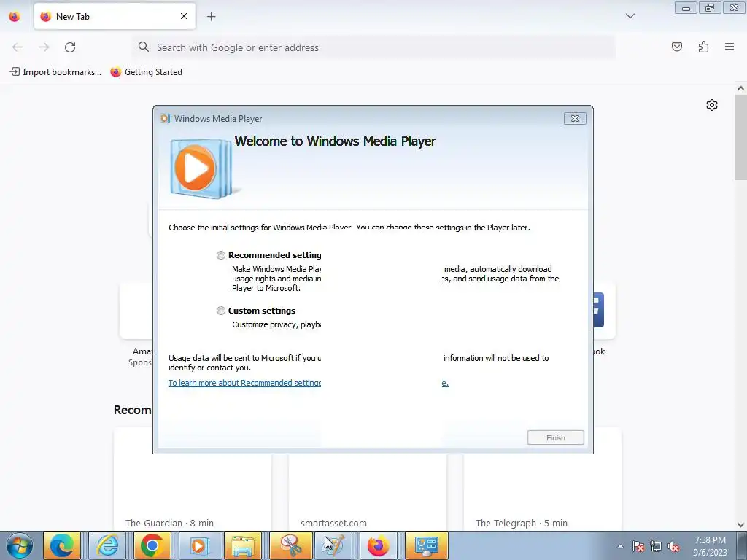Open the taskbar clock showing 7:38 PM
This screenshot has width=747, height=560.
710,545
